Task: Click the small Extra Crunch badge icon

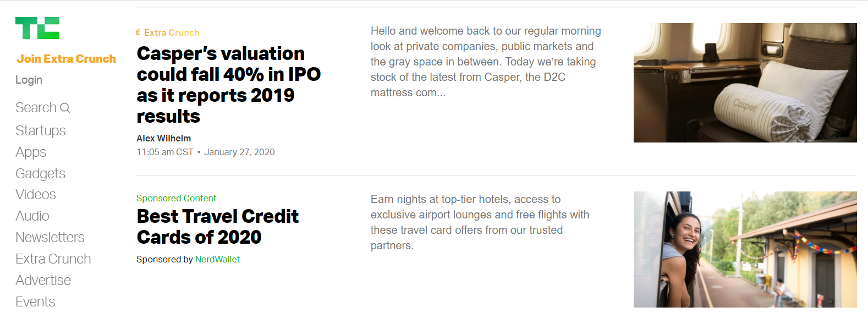Action: click(x=139, y=32)
